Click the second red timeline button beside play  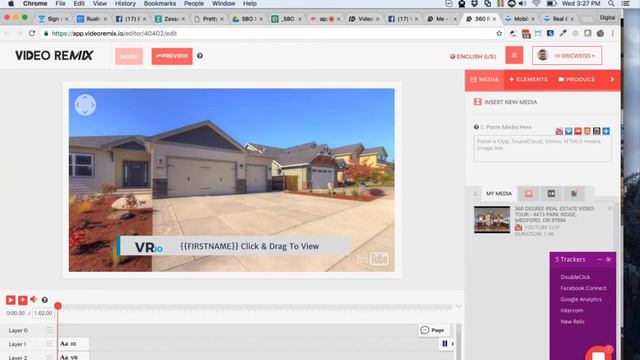23,300
